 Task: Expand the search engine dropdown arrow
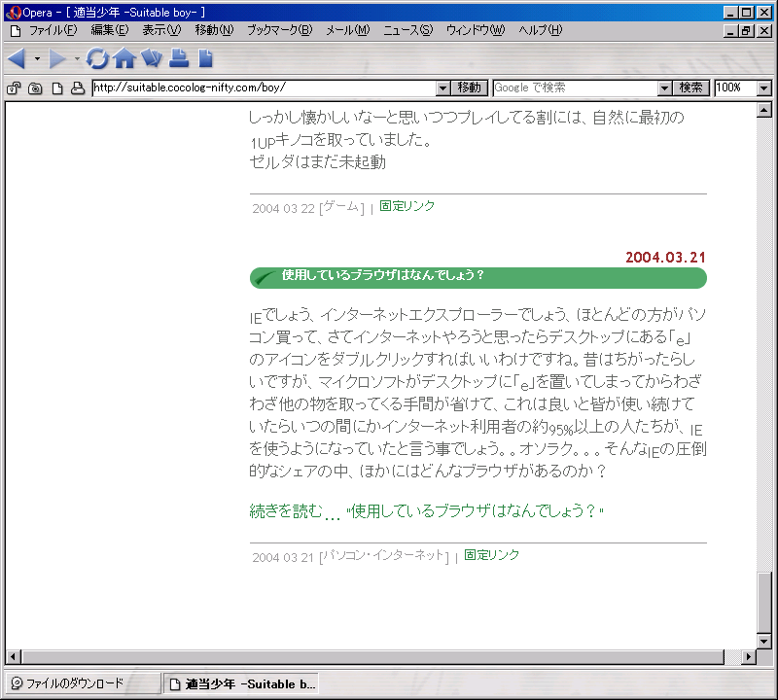[x=664, y=88]
